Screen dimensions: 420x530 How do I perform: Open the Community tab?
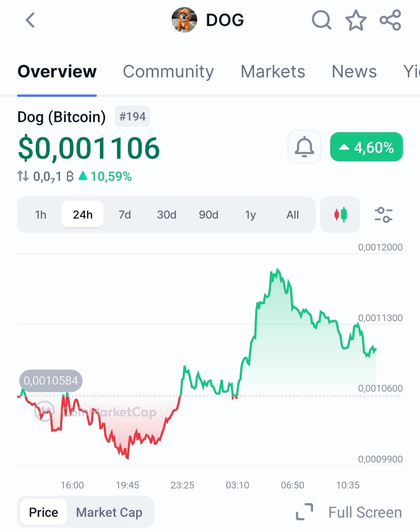coord(168,72)
